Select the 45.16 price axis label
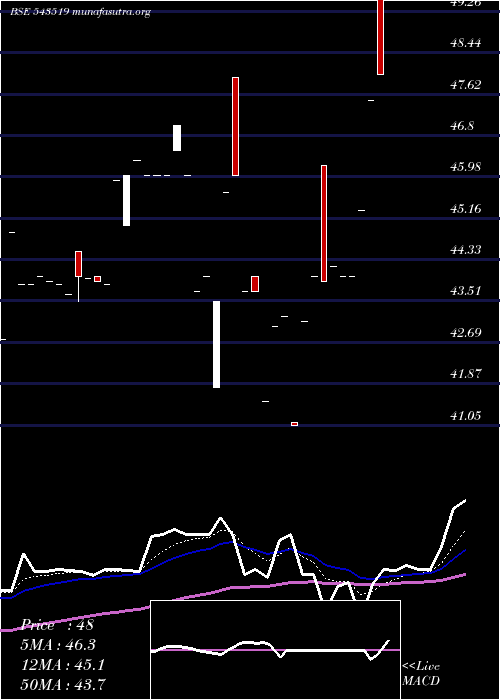The image size is (500, 700). pos(466,208)
